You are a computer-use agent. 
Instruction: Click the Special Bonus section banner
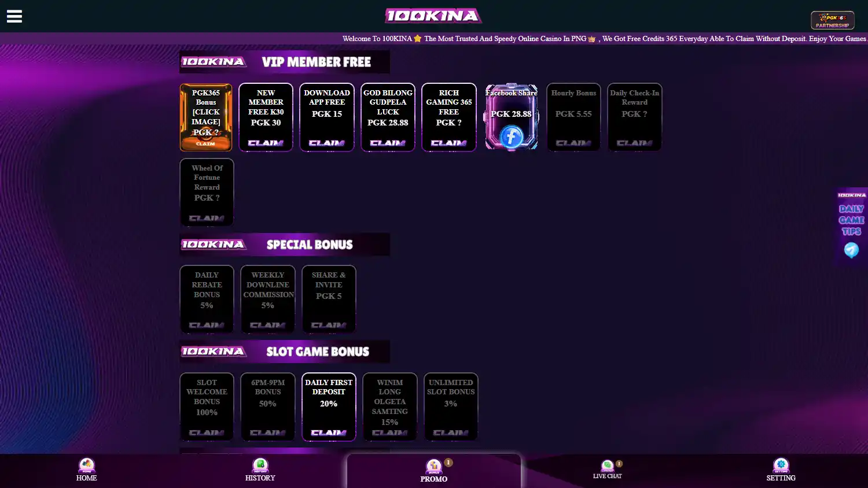pyautogui.click(x=284, y=245)
